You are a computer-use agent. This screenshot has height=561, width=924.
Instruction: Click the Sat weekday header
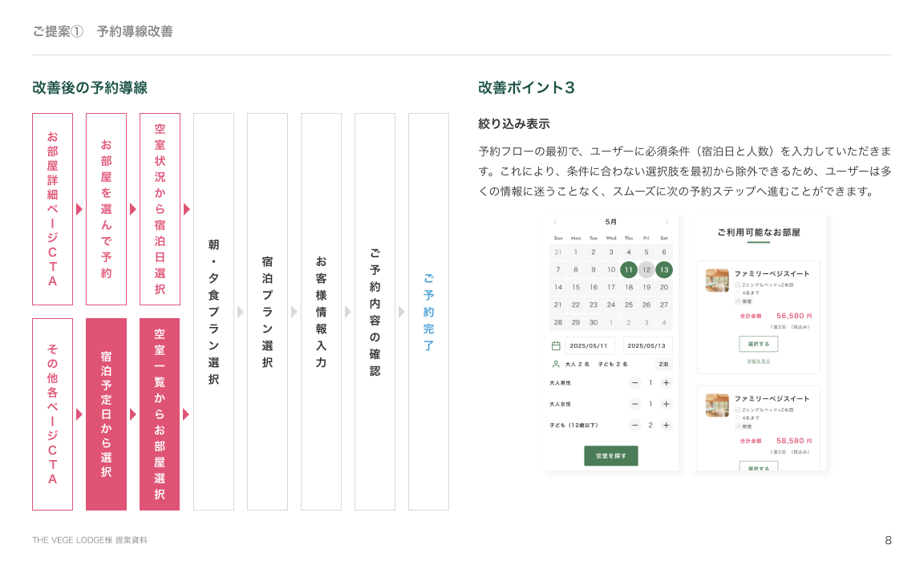tap(664, 238)
